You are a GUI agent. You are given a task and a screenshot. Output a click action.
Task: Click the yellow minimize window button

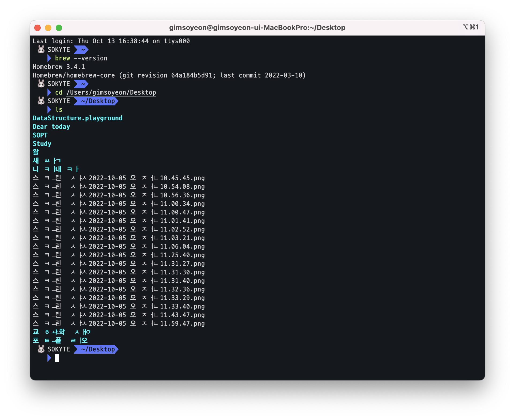pyautogui.click(x=48, y=28)
